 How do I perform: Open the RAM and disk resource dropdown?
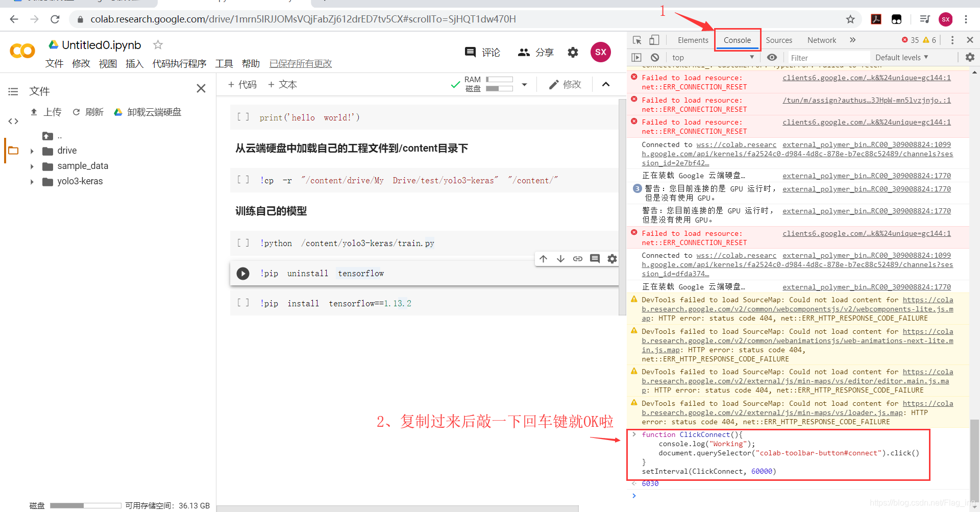(524, 85)
